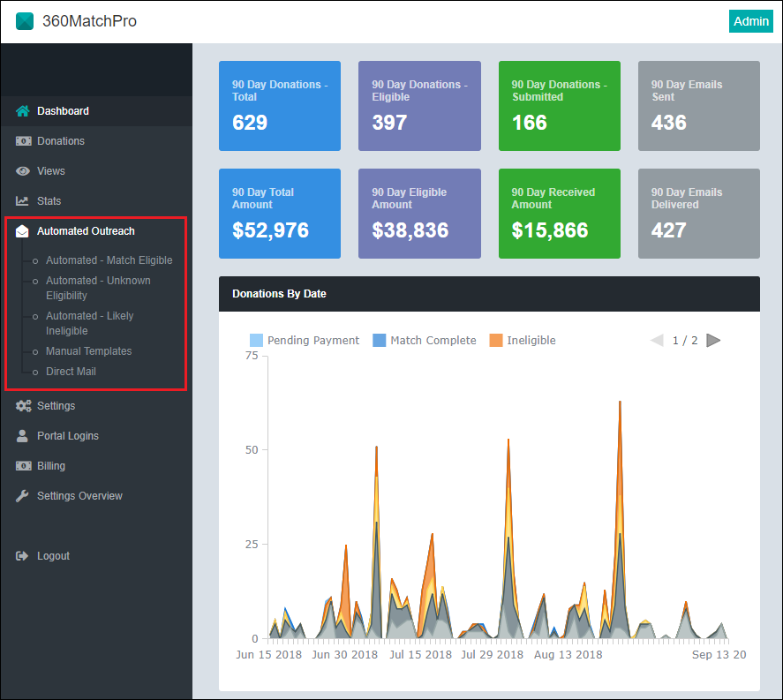Image resolution: width=783 pixels, height=700 pixels.
Task: Open the Portal Logins menu item
Action: tap(96, 436)
